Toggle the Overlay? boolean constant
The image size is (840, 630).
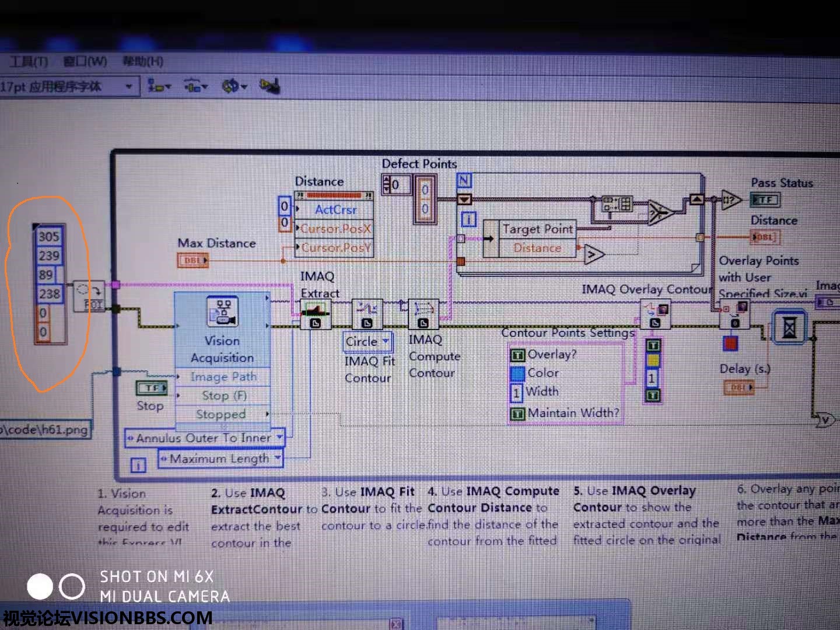pos(517,355)
